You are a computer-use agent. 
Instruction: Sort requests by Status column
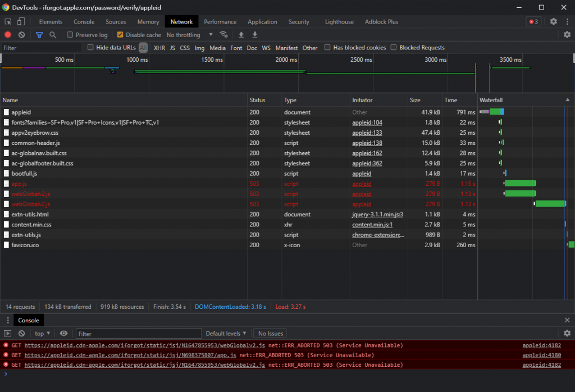click(264, 100)
